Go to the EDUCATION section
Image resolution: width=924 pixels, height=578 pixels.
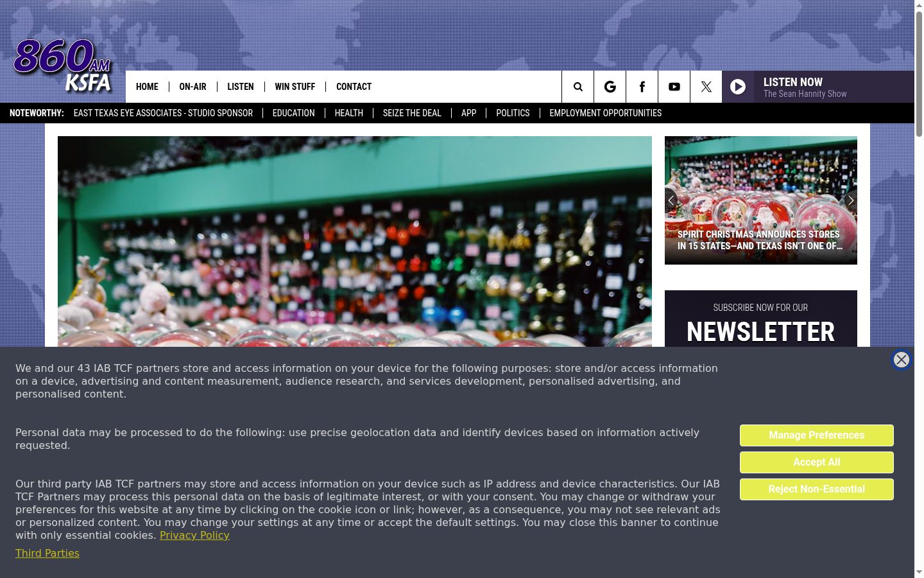click(293, 113)
